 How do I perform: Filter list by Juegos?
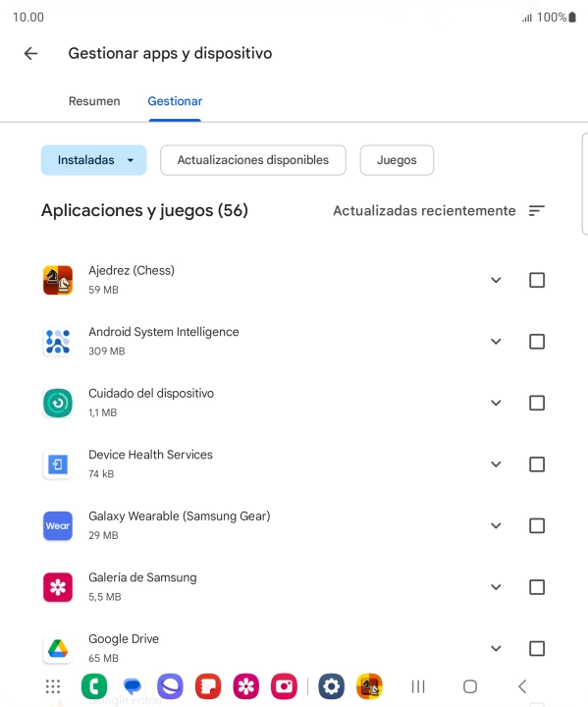[397, 160]
